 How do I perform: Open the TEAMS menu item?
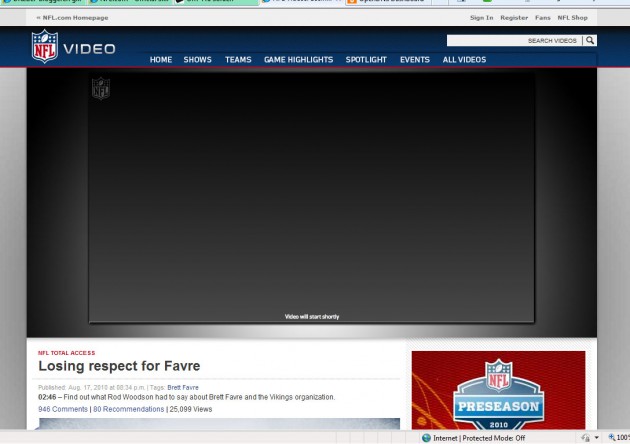(238, 60)
